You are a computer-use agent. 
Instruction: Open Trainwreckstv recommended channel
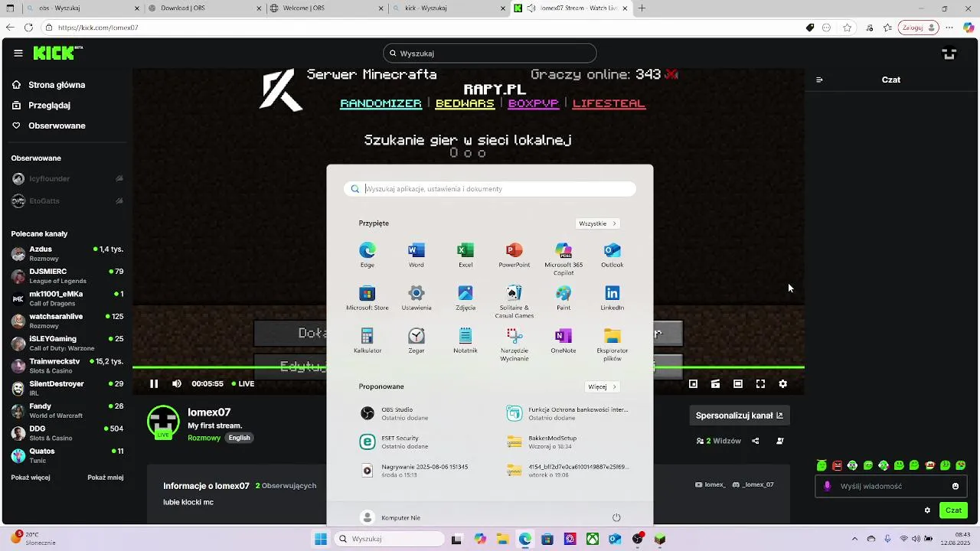tap(67, 366)
